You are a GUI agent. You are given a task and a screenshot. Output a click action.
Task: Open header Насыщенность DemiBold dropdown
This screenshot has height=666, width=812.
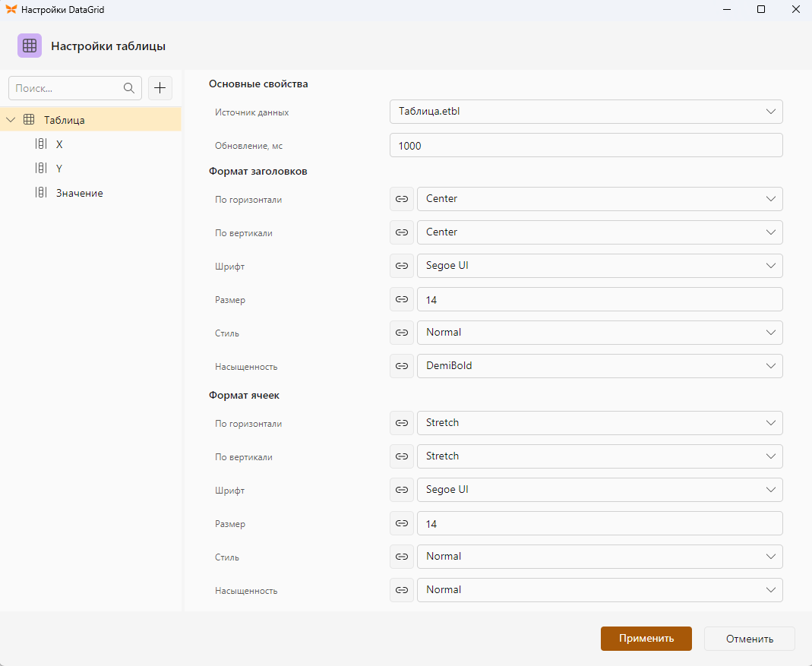click(599, 366)
